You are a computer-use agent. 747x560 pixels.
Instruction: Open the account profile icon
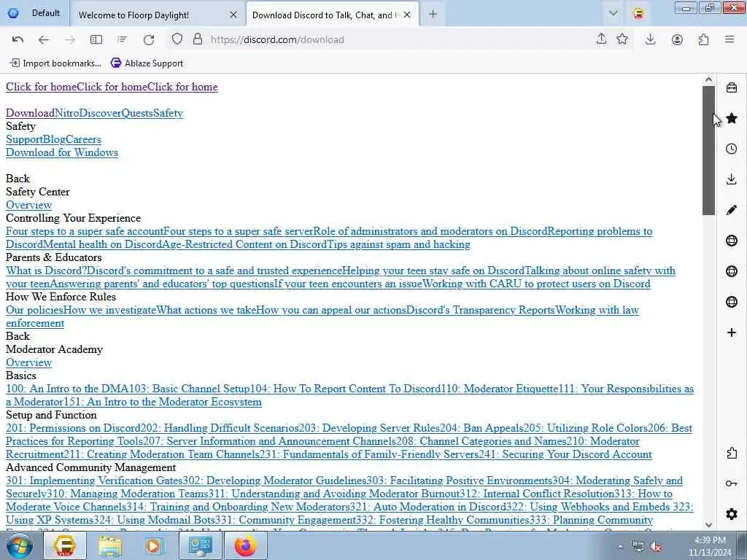(x=677, y=39)
